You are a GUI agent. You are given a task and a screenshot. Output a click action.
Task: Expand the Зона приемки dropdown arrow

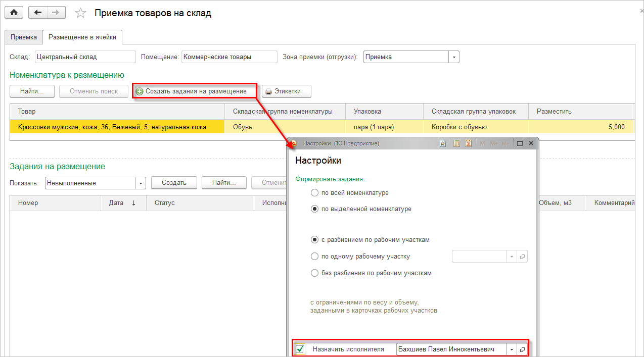click(x=454, y=57)
